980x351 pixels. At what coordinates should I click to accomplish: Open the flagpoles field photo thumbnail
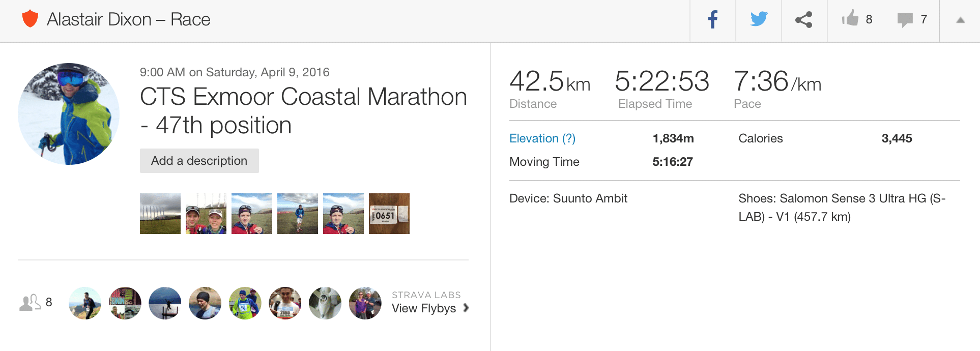point(160,214)
